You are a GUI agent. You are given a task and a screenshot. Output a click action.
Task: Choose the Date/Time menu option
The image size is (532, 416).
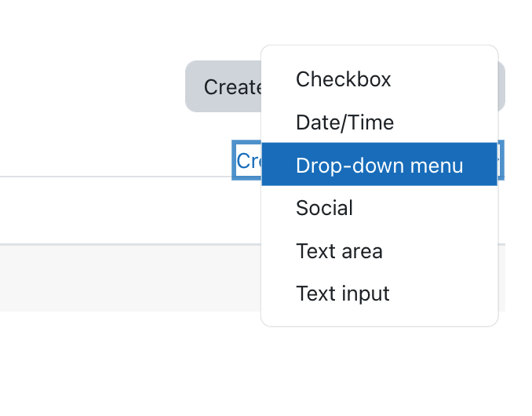(379, 122)
